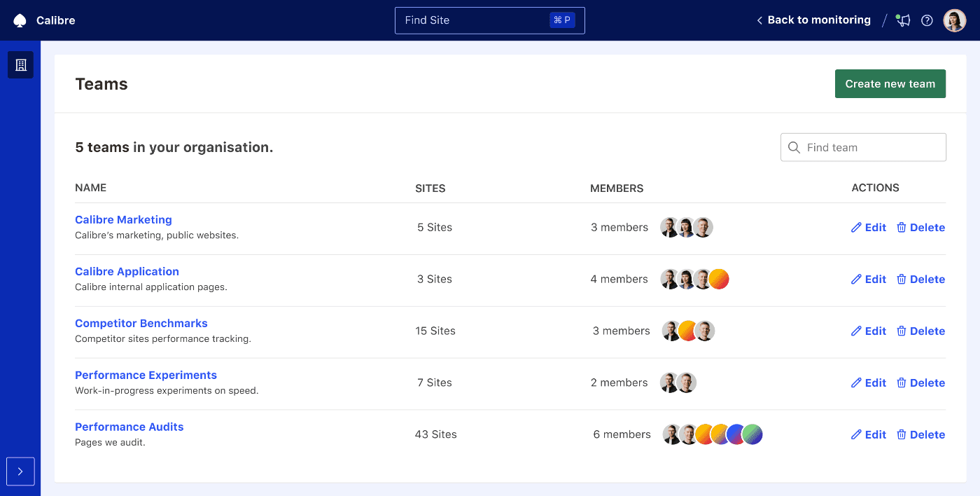
Task: Click the orange gradient avatar in Calibre Application members
Action: [719, 279]
